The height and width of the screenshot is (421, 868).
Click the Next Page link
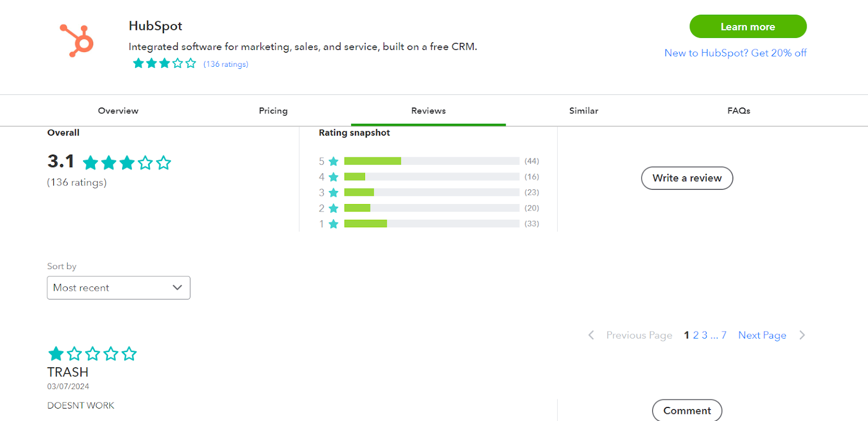click(x=762, y=335)
